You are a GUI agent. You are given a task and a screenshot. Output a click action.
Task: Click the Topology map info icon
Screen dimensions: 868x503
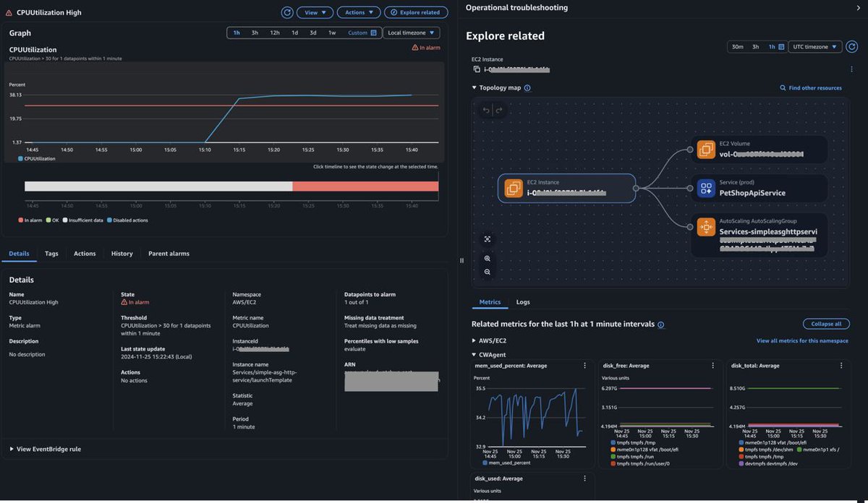point(527,88)
